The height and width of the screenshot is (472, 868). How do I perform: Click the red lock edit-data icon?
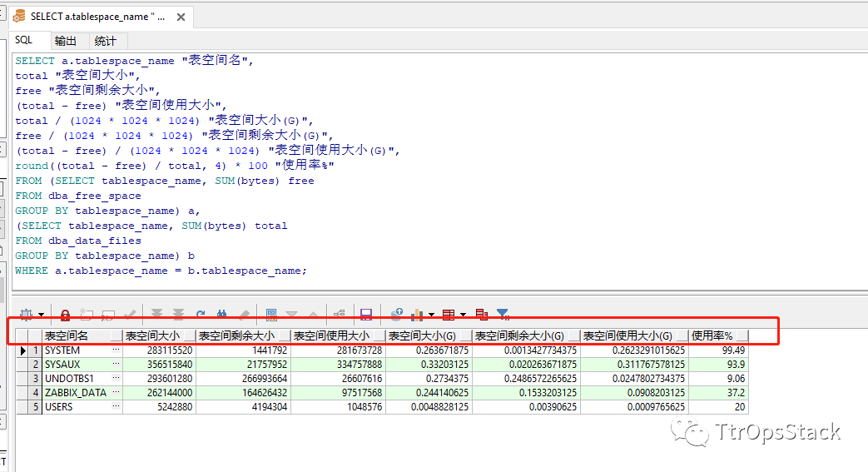[65, 315]
